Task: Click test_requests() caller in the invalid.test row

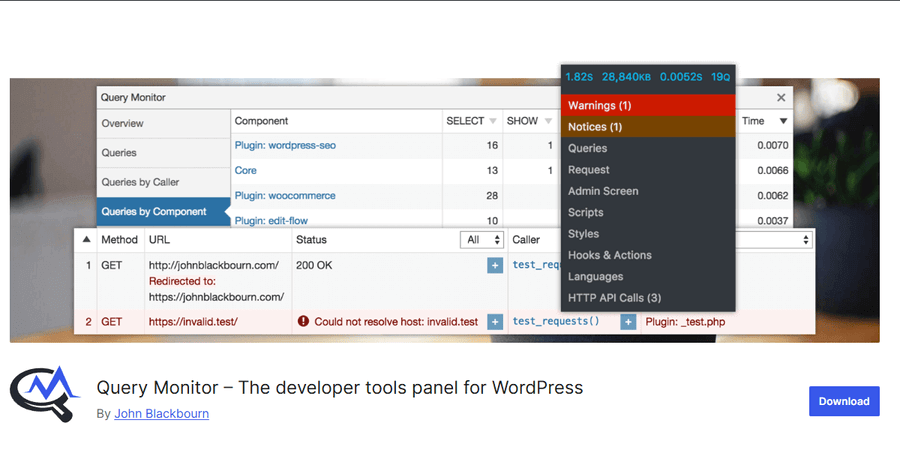Action: tap(556, 321)
